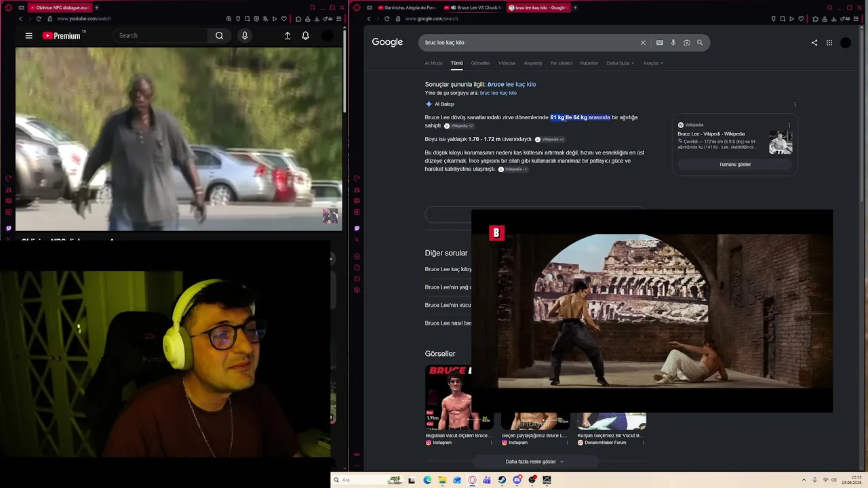The image size is (868, 488).
Task: Open the YouTube guide hamburger menu
Action: (28, 36)
